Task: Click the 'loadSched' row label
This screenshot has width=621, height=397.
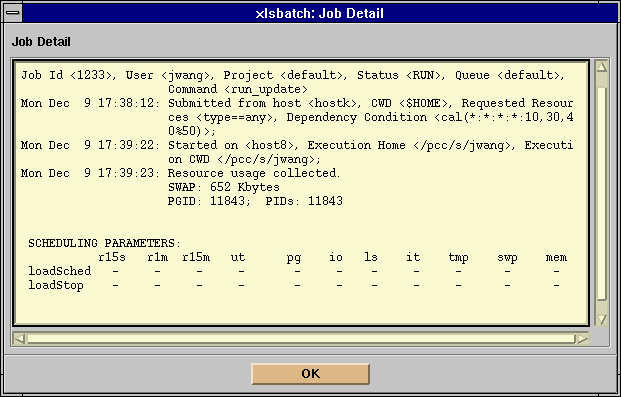Action: [59, 271]
